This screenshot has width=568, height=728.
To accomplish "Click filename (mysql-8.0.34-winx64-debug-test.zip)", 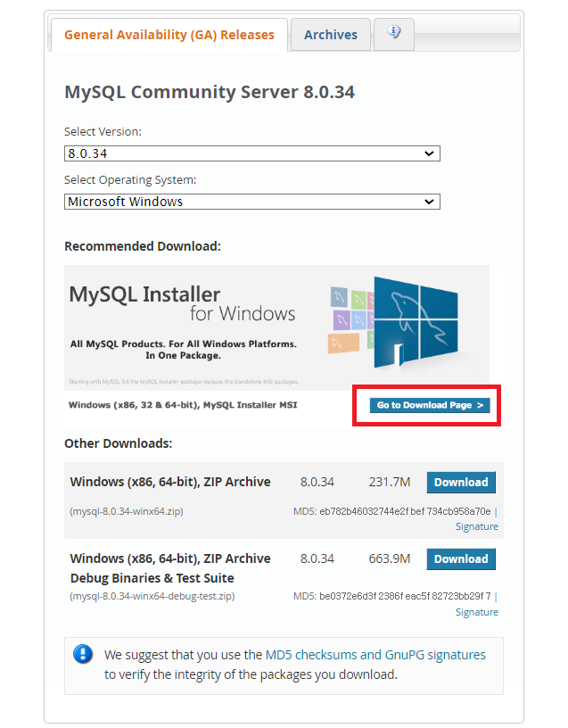I will pos(152,596).
